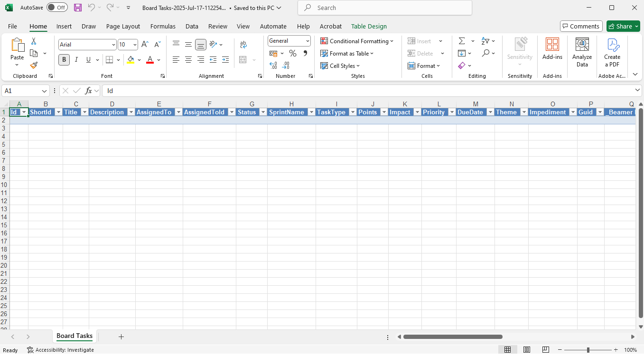Expand the font name dropdown showing Arial
Screen dimensions: 644x356
click(x=113, y=45)
